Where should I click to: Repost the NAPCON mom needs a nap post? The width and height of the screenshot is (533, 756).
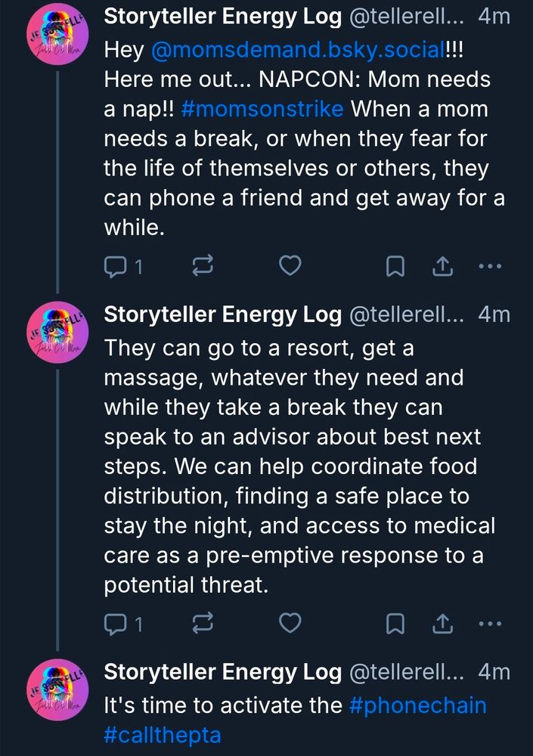(203, 265)
